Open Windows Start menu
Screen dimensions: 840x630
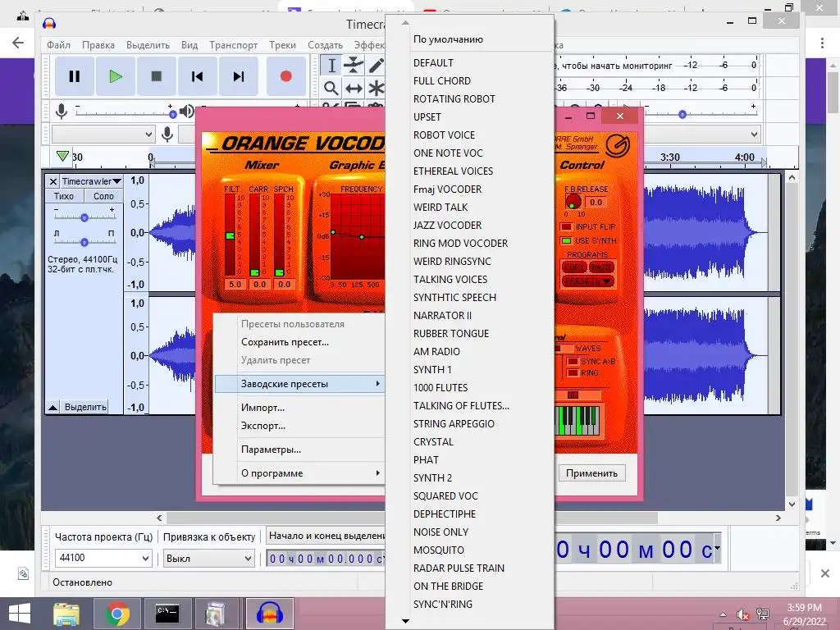(x=20, y=614)
